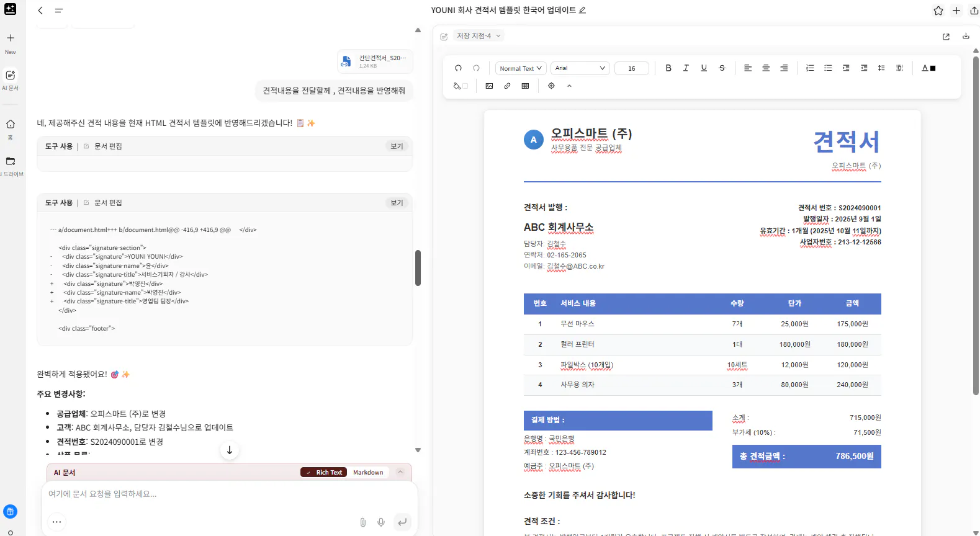This screenshot has width=980, height=536.
Task: Align text to the left
Action: (748, 68)
